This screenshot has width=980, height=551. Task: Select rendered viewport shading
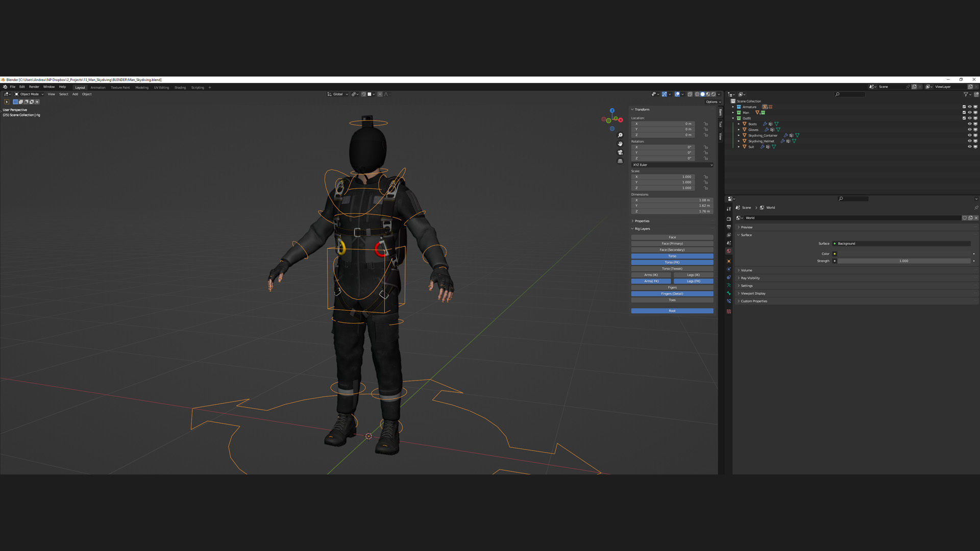pos(714,94)
